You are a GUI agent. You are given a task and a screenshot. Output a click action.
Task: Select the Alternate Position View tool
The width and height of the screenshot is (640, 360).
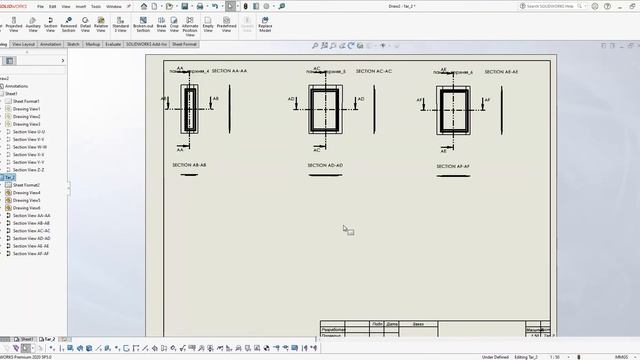click(190, 27)
